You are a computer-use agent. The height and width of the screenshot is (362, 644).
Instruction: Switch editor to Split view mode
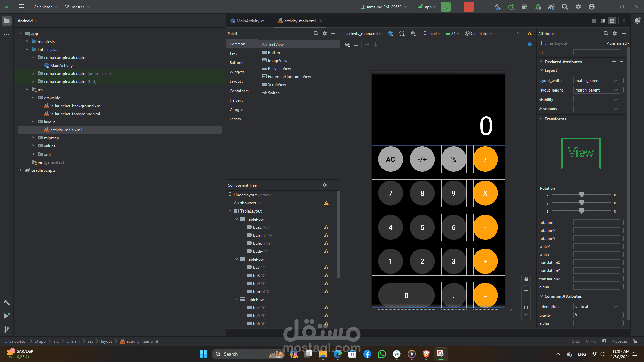(603, 21)
